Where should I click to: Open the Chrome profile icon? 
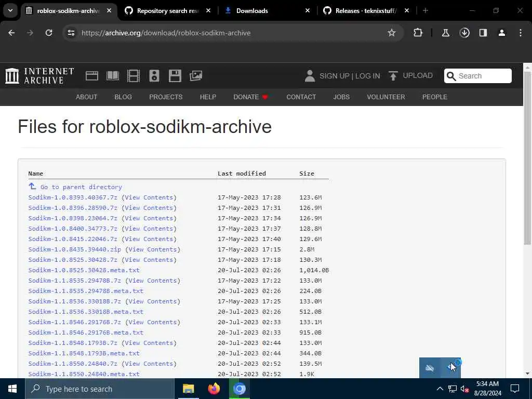click(x=502, y=33)
